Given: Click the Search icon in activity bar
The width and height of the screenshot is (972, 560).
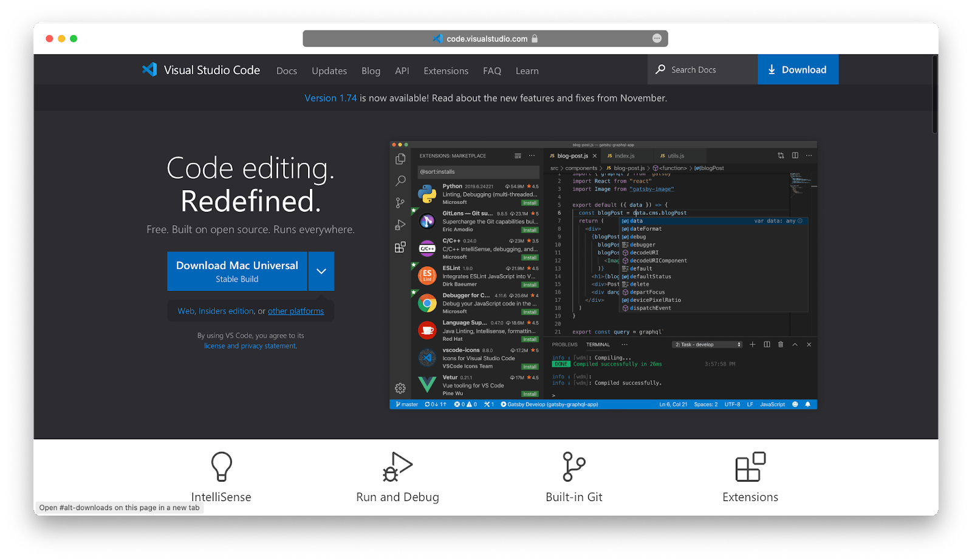Looking at the screenshot, I should (400, 181).
